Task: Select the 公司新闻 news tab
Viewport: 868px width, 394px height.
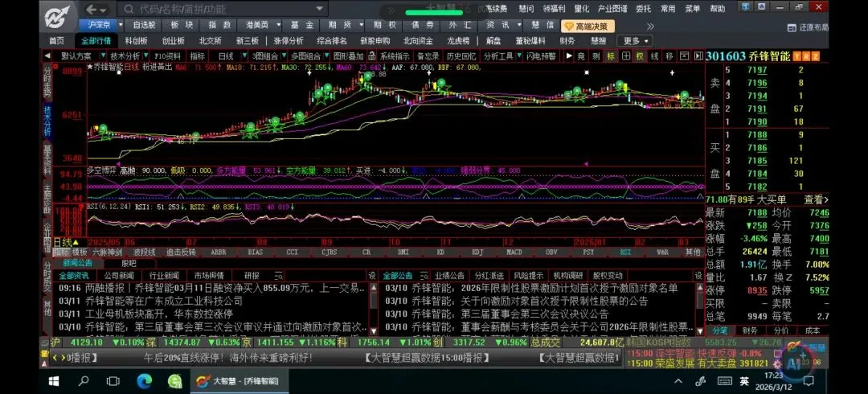Action: click(118, 276)
